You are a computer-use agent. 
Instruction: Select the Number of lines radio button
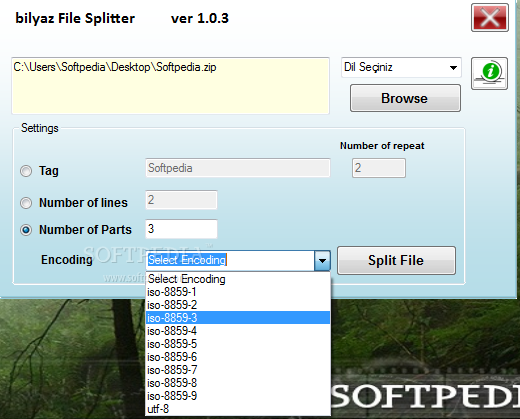tap(26, 203)
